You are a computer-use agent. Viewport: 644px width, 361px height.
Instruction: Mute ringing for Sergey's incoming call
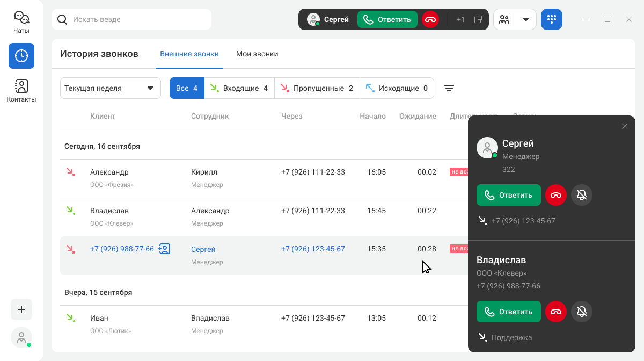pos(582,195)
